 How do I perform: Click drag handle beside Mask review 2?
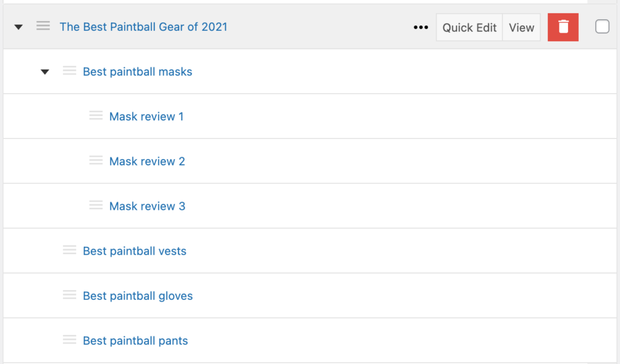click(96, 161)
